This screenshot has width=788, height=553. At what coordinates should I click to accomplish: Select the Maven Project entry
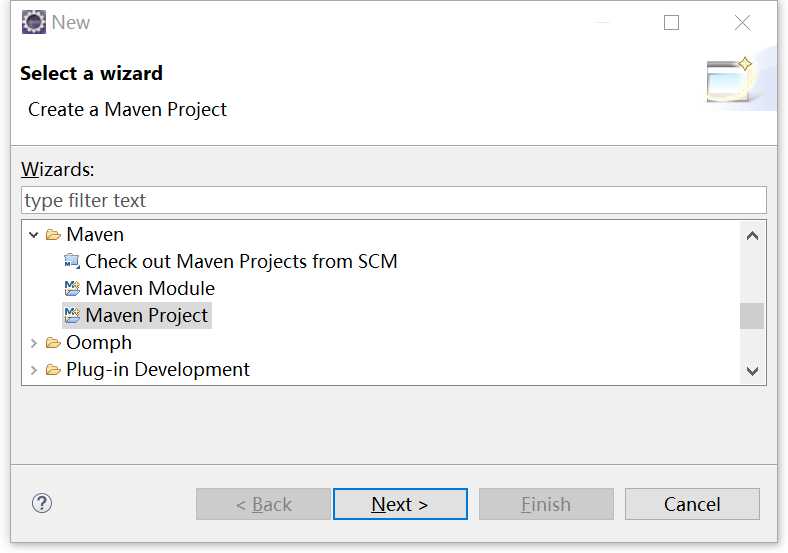146,316
